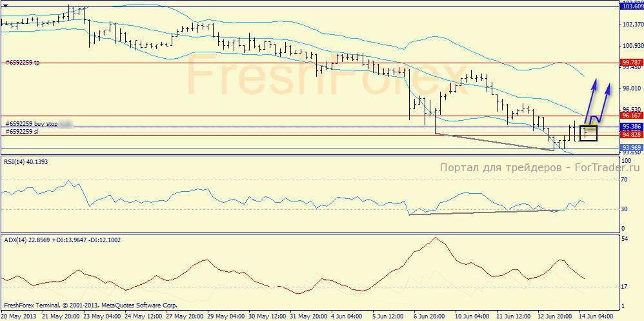Viewport: 644px width, 321px height.
Task: Click the 102.370 price scale value
Action: pos(632,25)
